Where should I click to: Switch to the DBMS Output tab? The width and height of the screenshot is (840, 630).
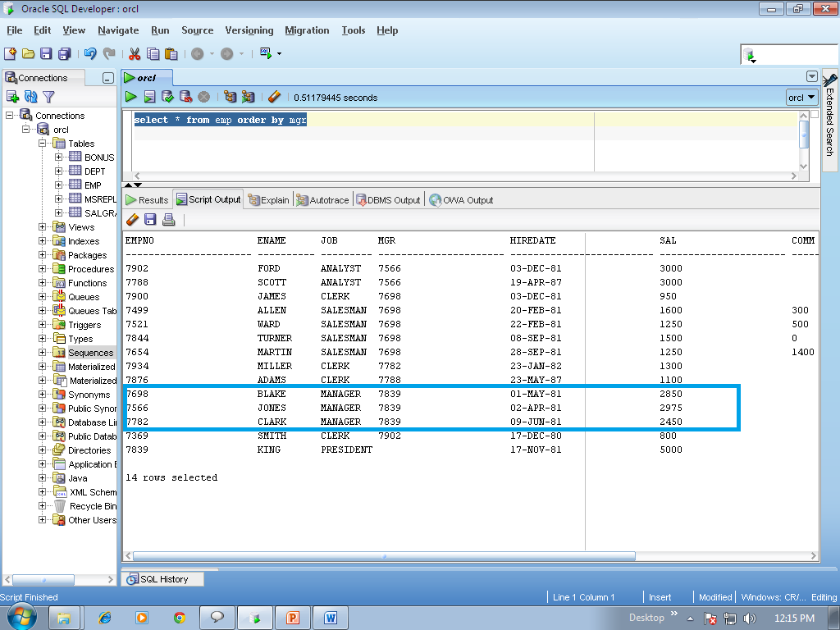[x=387, y=200]
